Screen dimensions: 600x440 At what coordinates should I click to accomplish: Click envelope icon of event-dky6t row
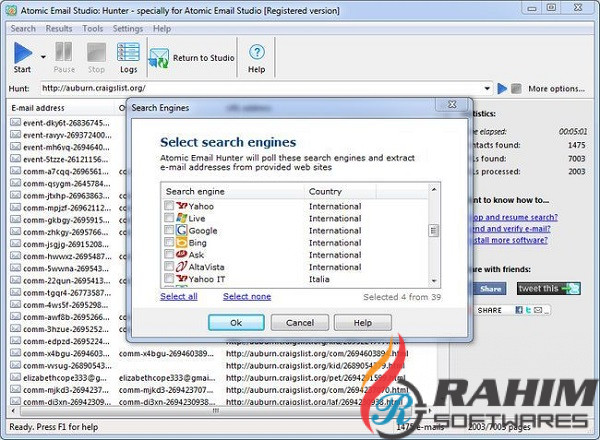15,122
